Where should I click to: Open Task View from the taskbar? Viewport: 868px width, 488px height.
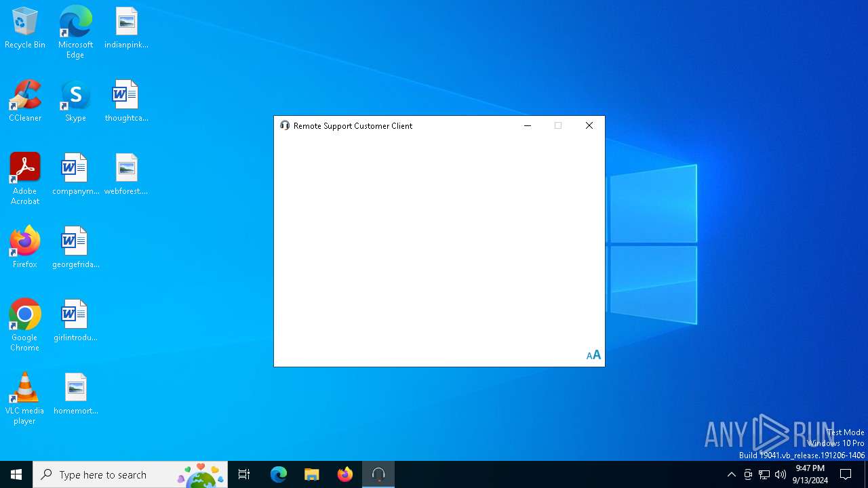coord(244,474)
